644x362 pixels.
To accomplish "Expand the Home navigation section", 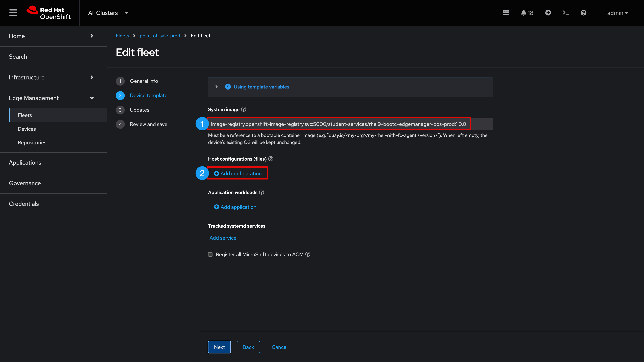I will point(53,36).
